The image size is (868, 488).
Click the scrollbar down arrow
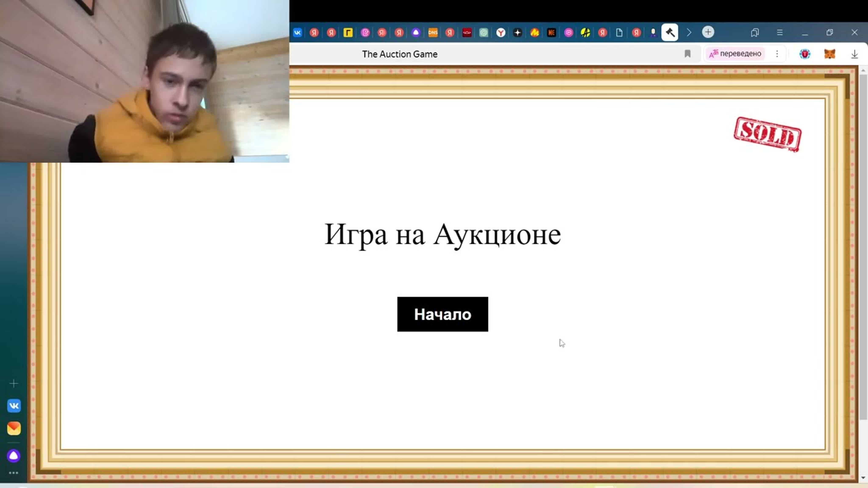tap(863, 478)
